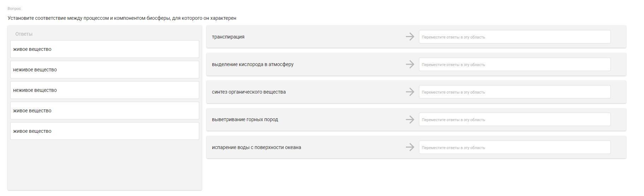Click the arrow beside выветривание горных пород
The width and height of the screenshot is (644, 196).
[x=410, y=119]
